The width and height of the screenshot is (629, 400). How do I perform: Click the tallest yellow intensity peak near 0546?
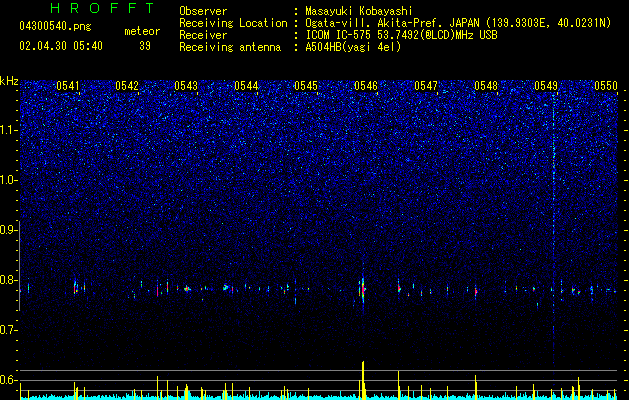click(363, 379)
